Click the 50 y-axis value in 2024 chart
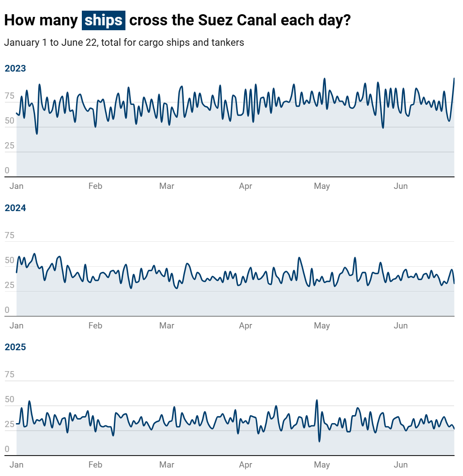This screenshot has height=476, width=463. point(9,260)
